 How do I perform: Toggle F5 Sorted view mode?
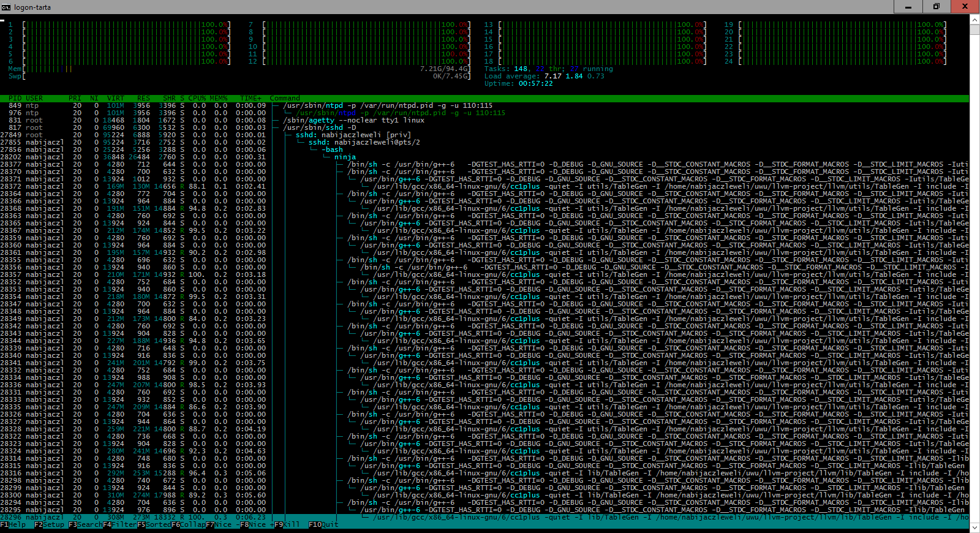pyautogui.click(x=154, y=524)
